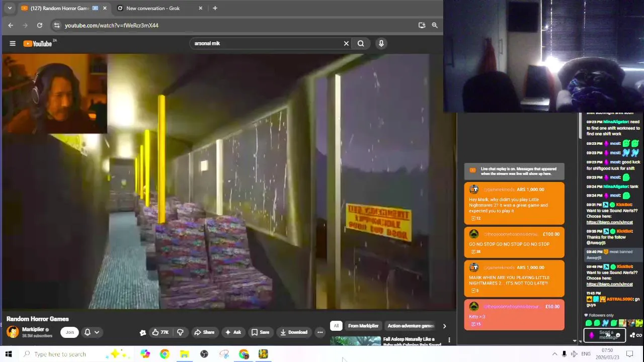Open the notification bell dropdown
Image resolution: width=644 pixels, height=362 pixels.
tap(92, 332)
